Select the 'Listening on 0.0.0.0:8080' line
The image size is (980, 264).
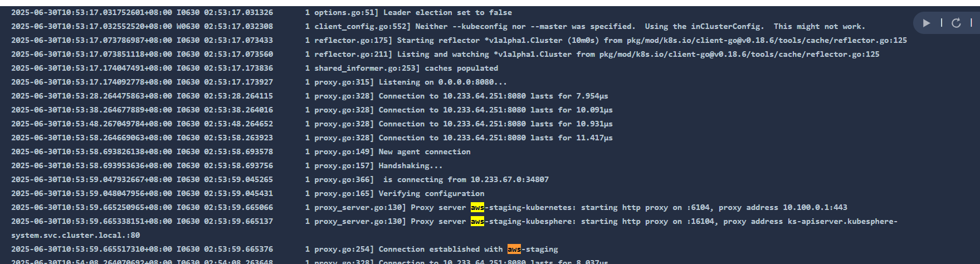coord(259,82)
